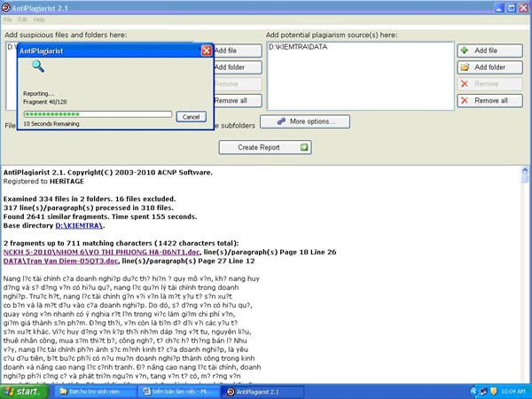
Task: Click the magnifier icon in the AntiPlagiarist dialog
Action: click(37, 66)
